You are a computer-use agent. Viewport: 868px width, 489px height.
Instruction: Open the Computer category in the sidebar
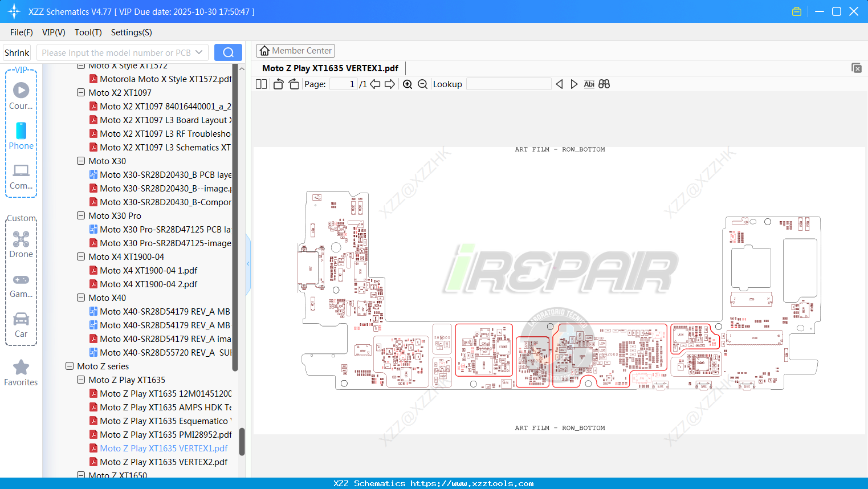tap(21, 176)
